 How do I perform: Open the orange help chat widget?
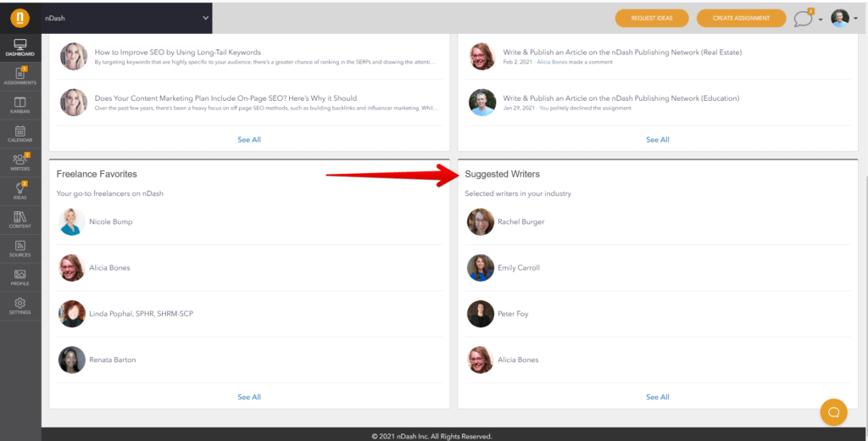[x=834, y=412]
